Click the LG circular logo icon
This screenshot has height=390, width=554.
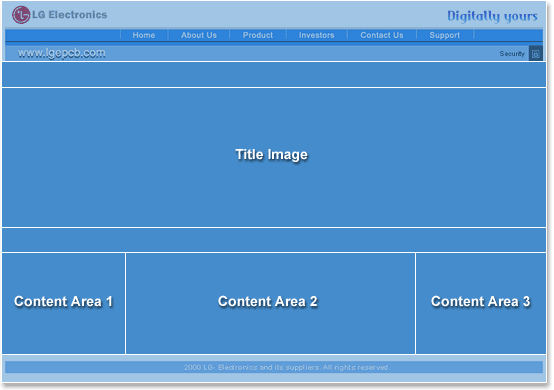point(21,15)
